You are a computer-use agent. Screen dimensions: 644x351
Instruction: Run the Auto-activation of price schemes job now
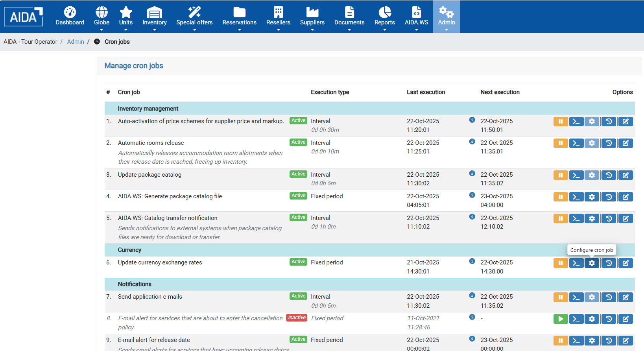[x=576, y=122]
